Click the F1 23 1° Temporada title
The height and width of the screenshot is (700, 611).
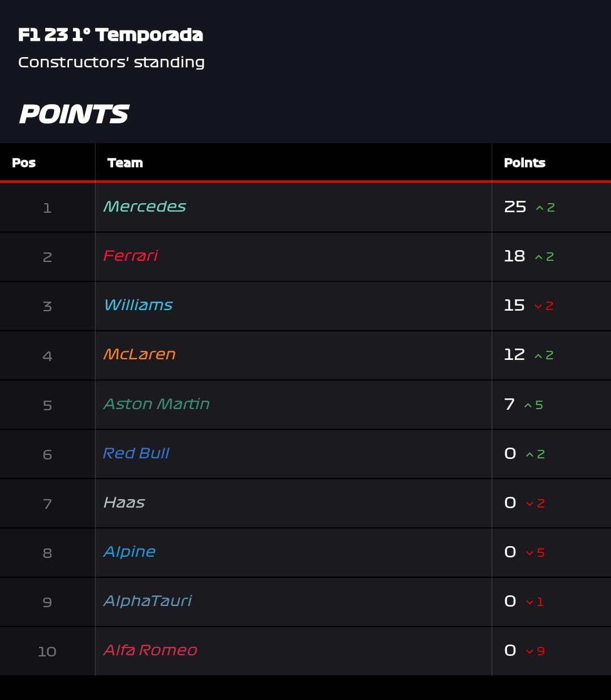click(110, 35)
